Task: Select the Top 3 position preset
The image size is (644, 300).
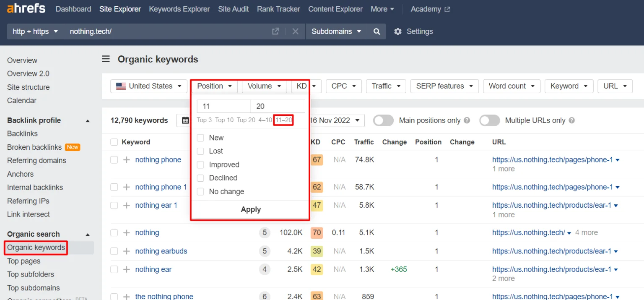Action: tap(204, 120)
